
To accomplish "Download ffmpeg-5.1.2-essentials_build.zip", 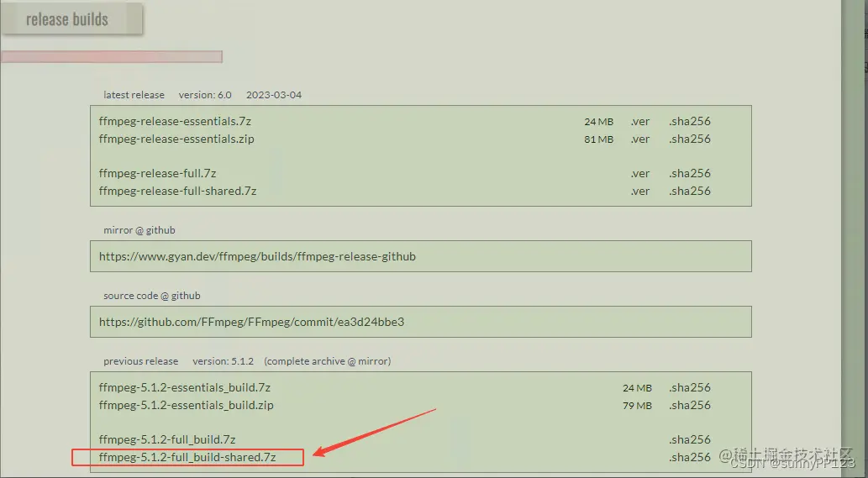I will [x=186, y=406].
